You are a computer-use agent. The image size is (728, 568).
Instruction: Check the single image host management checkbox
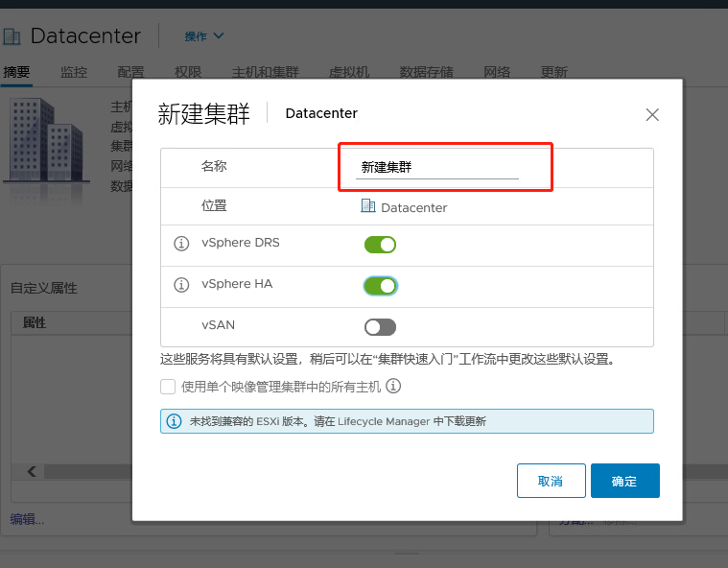pos(168,387)
